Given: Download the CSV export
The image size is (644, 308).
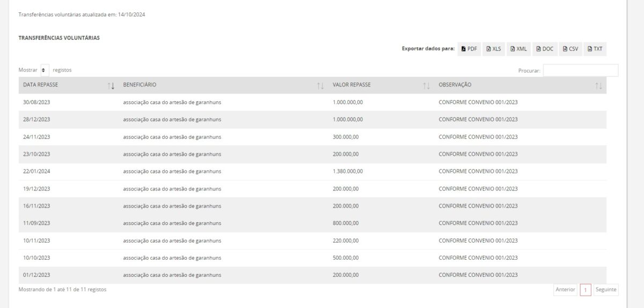Looking at the screenshot, I should click(570, 49).
